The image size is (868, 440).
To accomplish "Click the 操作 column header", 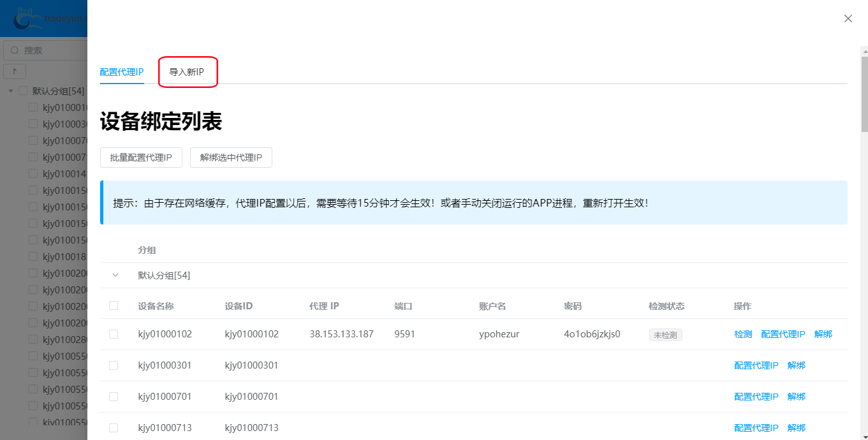I will click(742, 306).
